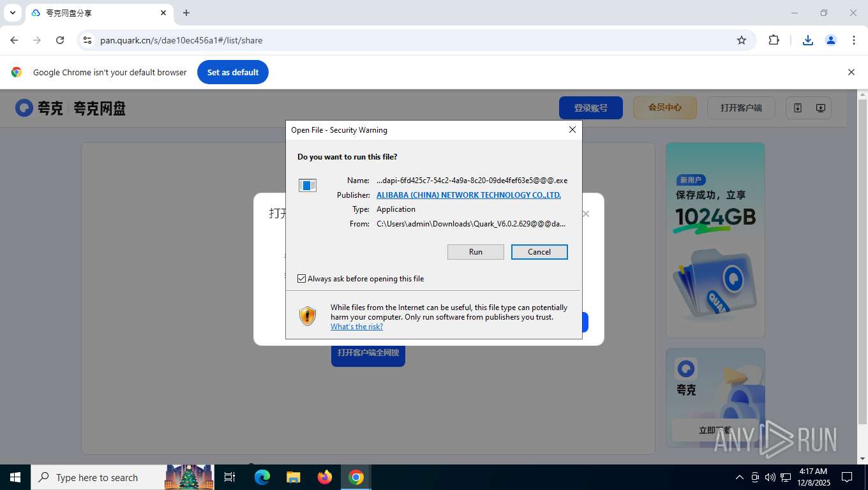
Task: Show Chrome downloads panel
Action: (x=808, y=40)
